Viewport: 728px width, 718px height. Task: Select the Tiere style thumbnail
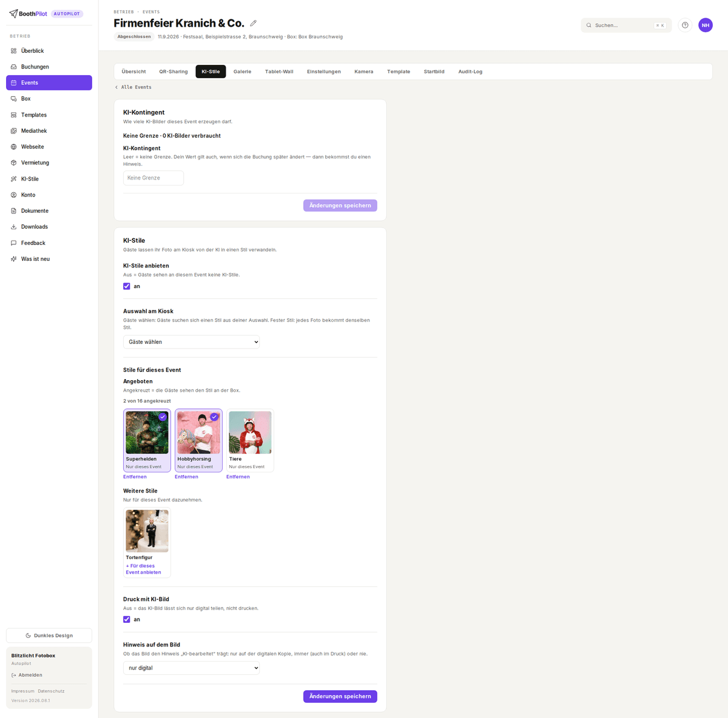click(250, 432)
